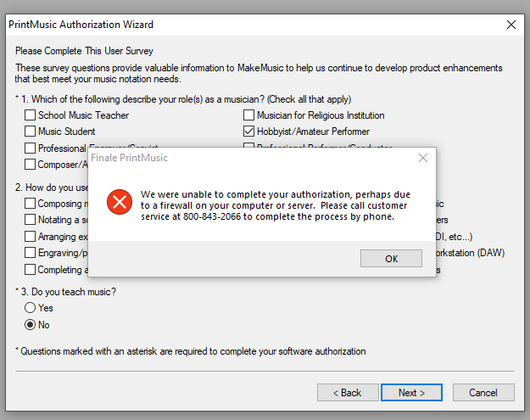This screenshot has width=530, height=420.
Task: Click Next to continue the wizard
Action: click(x=412, y=393)
